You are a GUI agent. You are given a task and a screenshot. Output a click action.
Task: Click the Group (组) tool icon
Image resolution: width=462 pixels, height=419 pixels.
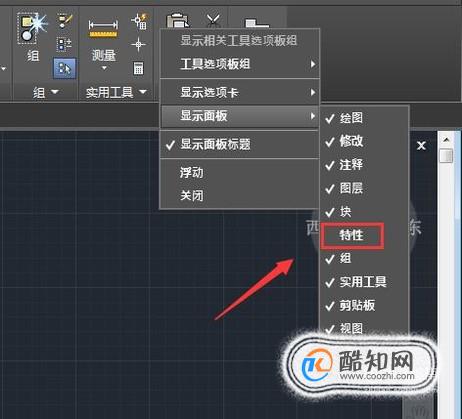[x=32, y=28]
